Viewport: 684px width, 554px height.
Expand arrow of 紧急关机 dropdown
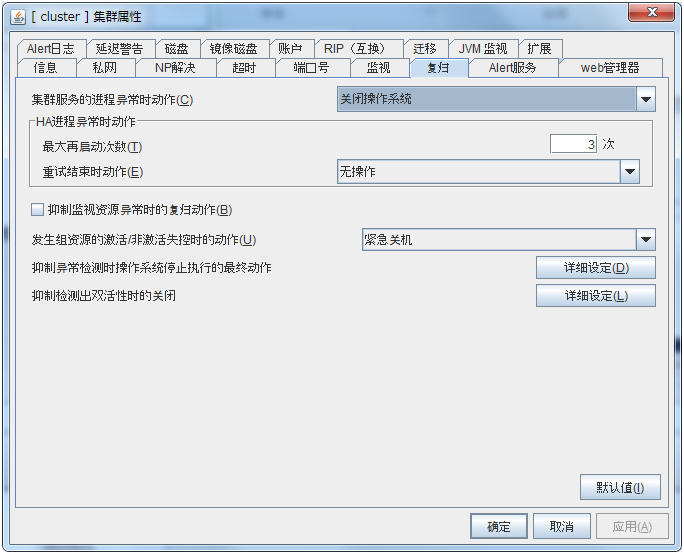646,239
